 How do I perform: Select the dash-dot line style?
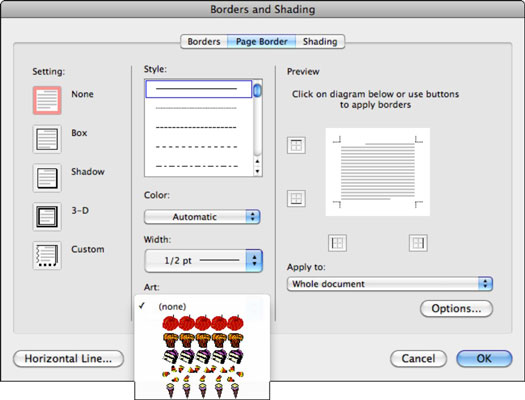[197, 166]
